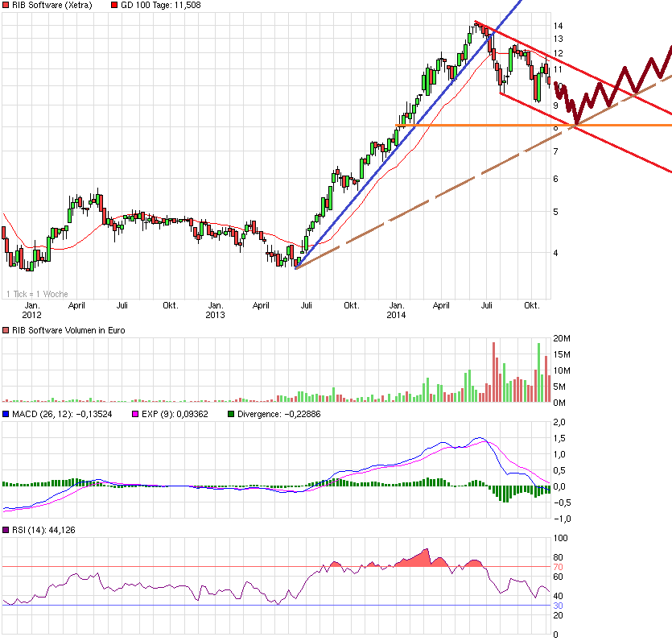Screen dimensions: 672x641
Task: Click the 'EXP (9): 0,09362' label
Action: click(x=175, y=414)
